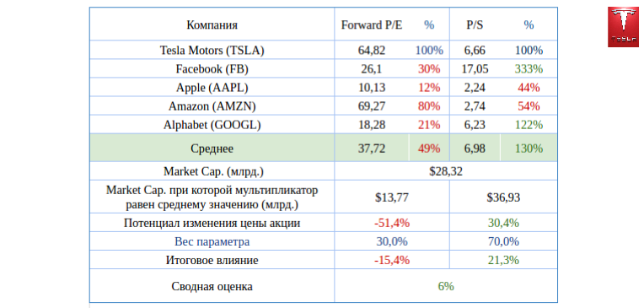Select the green 30,4% potential value
644x308 pixels.
pyautogui.click(x=503, y=224)
